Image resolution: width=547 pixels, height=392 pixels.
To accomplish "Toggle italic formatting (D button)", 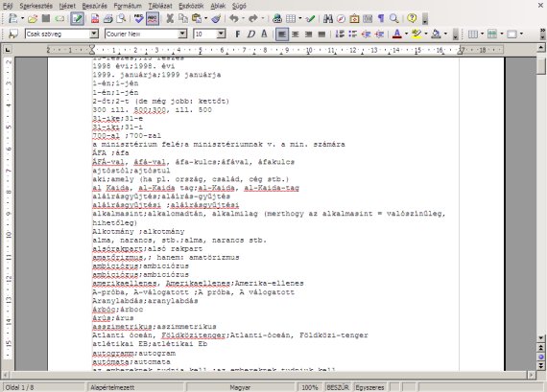I will pyautogui.click(x=250, y=34).
